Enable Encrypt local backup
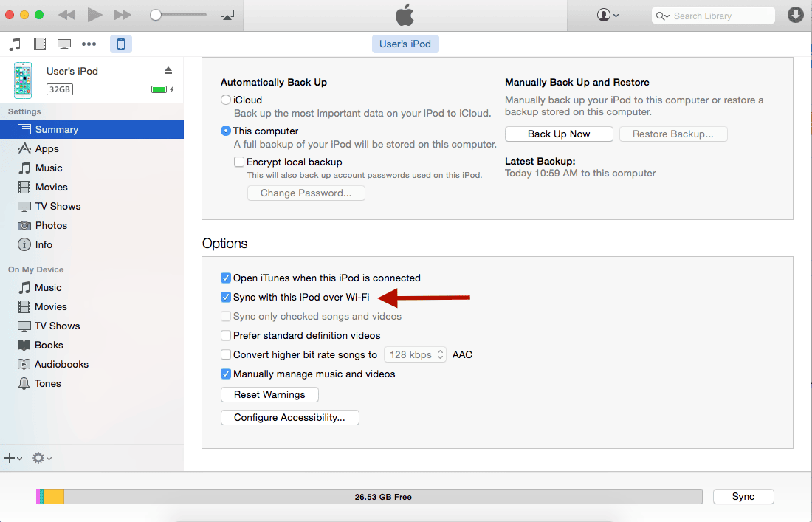Viewport: 812px width, 522px height. 238,162
